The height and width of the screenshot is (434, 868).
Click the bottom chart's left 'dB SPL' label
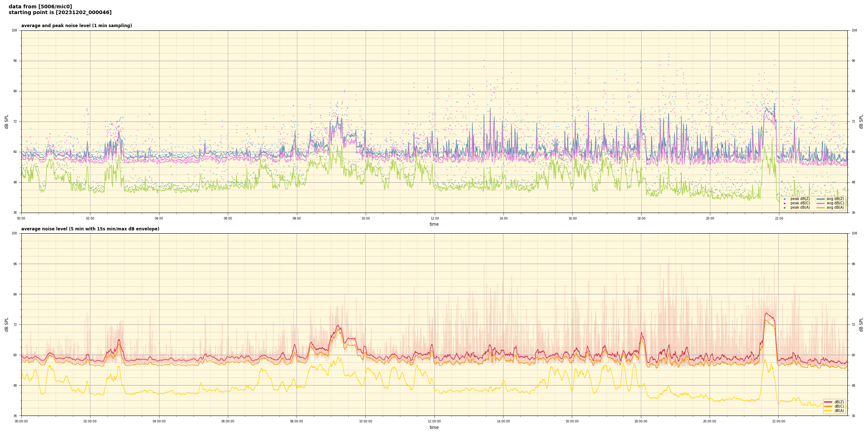tap(7, 324)
